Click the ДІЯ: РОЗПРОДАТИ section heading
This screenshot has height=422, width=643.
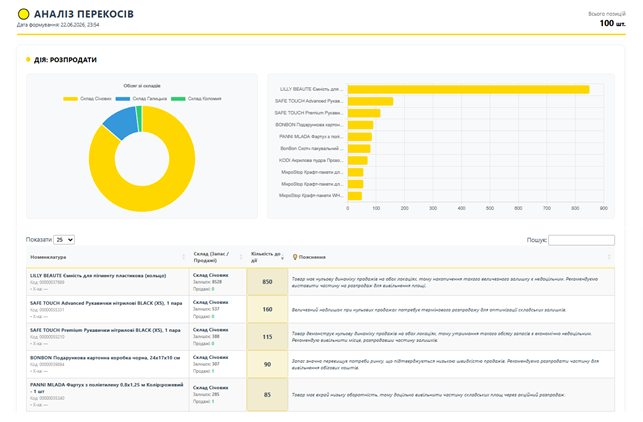[x=65, y=60]
